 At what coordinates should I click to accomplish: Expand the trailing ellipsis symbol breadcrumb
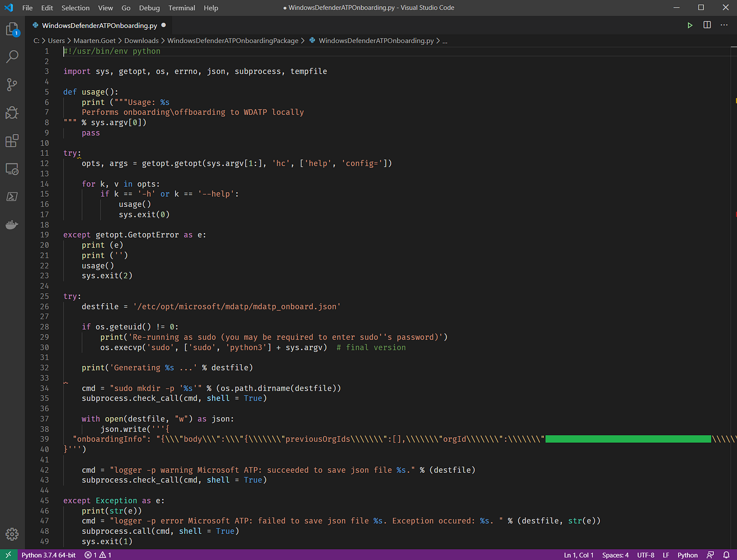[x=445, y=41]
